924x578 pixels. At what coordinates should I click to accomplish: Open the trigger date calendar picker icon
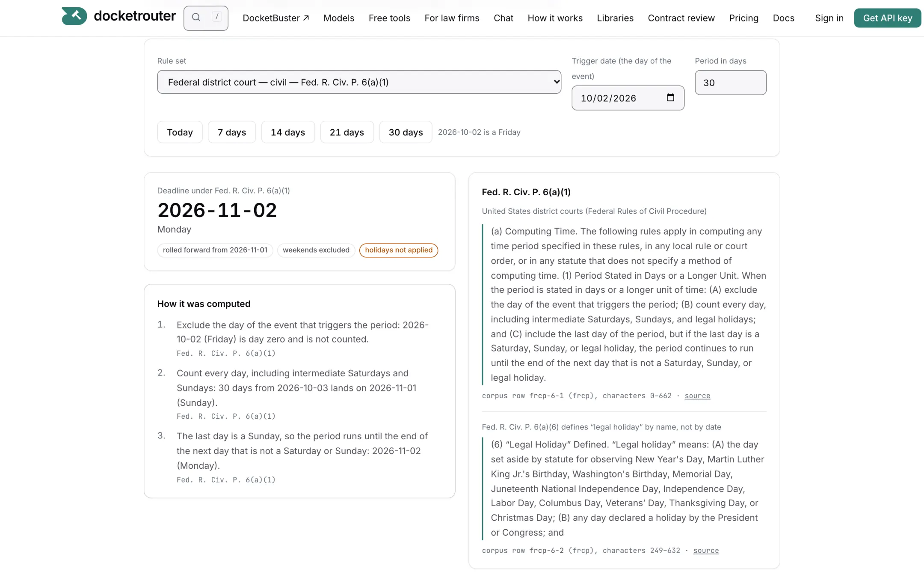point(670,98)
